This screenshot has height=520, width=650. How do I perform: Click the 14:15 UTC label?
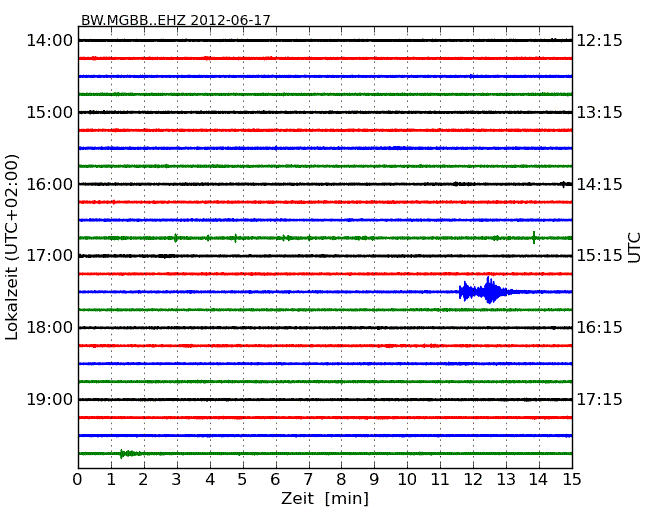coord(600,184)
